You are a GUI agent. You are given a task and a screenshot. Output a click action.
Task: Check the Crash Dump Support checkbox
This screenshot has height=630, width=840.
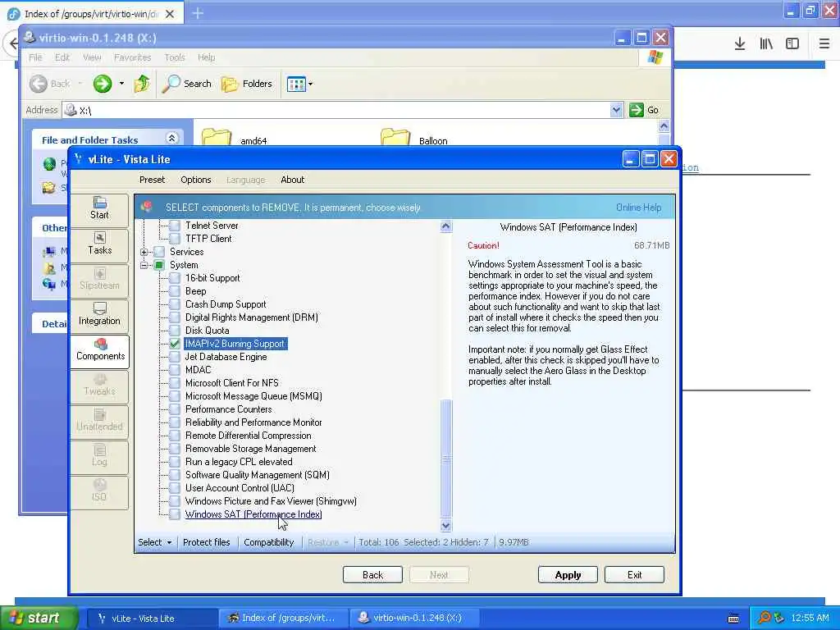pos(175,304)
